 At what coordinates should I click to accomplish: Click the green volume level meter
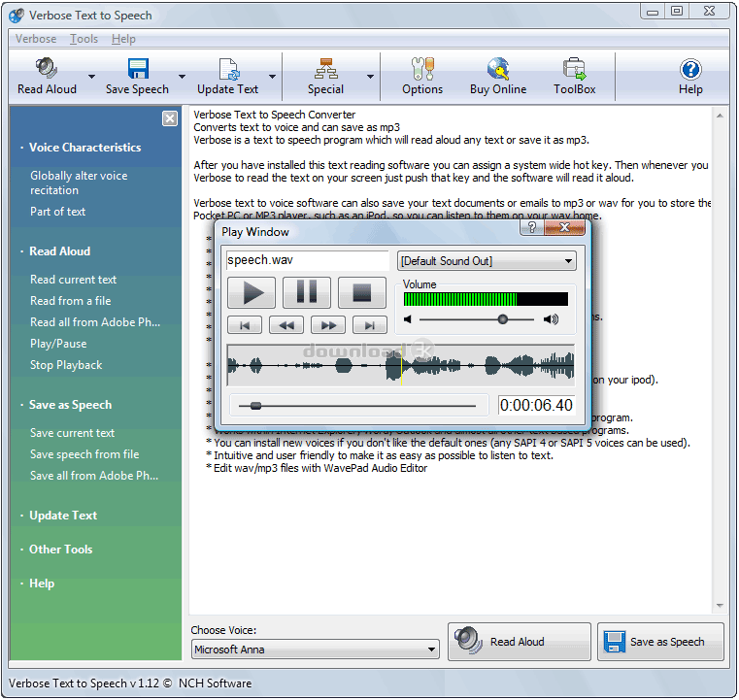click(486, 299)
